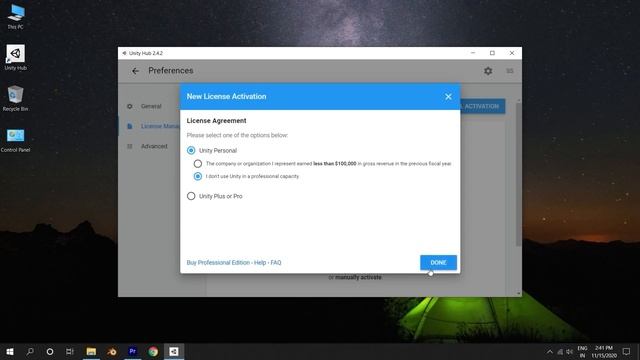
Task: Open the FAQ link
Action: [x=276, y=262]
